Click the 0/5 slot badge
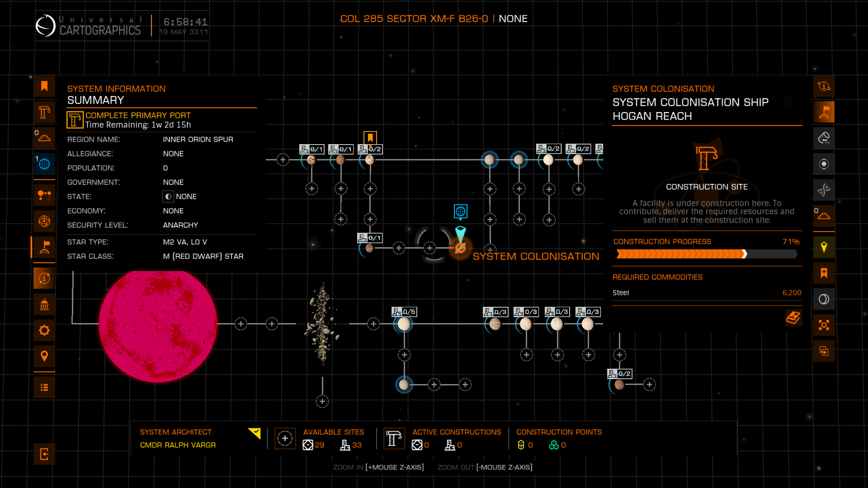Screen dimensions: 868x488 point(404,312)
